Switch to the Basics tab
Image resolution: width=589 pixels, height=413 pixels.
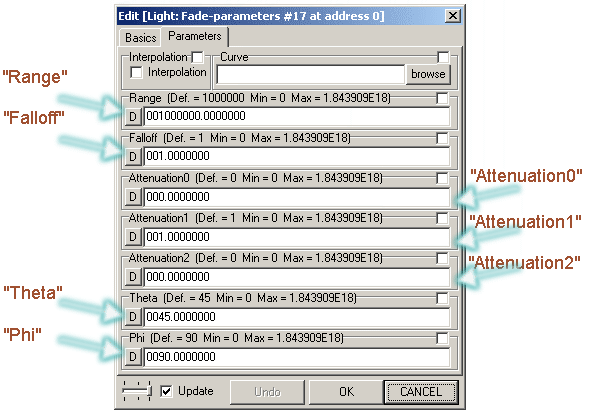[140, 38]
